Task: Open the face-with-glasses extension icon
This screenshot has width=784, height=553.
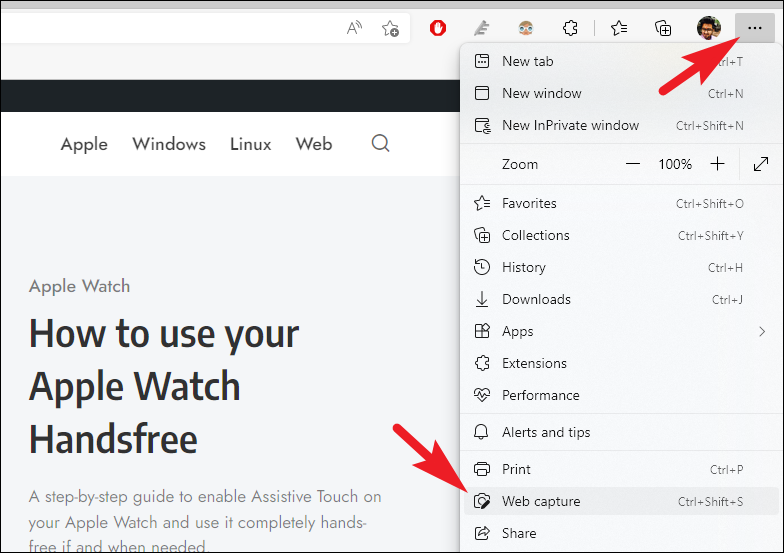Action: (526, 28)
